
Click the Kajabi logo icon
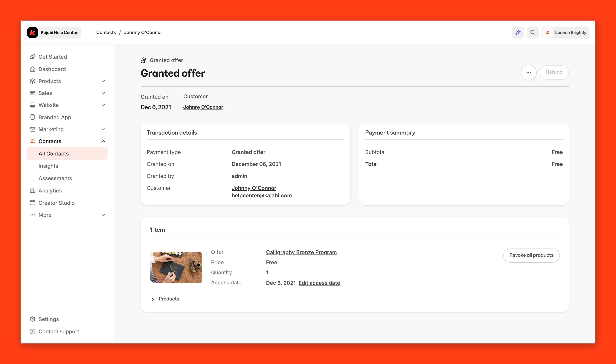(x=32, y=33)
